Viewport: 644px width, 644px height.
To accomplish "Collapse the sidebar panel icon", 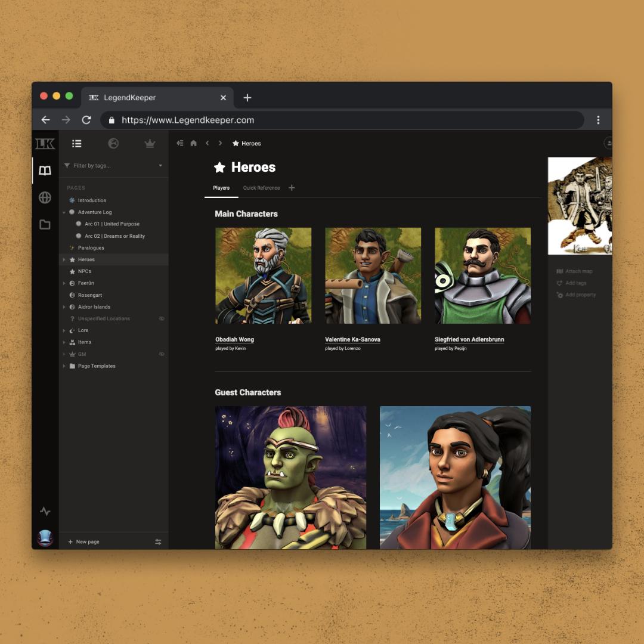I will [x=179, y=143].
